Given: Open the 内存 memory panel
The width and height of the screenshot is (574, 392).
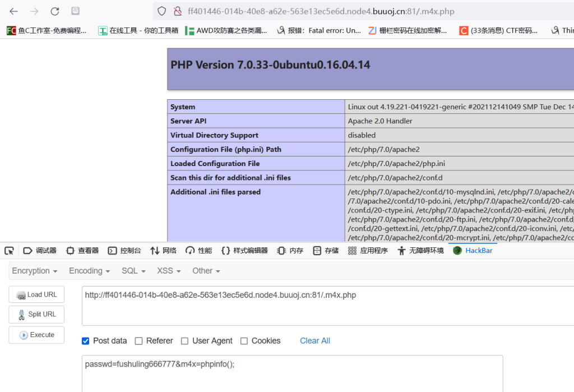Looking at the screenshot, I should click(x=290, y=251).
